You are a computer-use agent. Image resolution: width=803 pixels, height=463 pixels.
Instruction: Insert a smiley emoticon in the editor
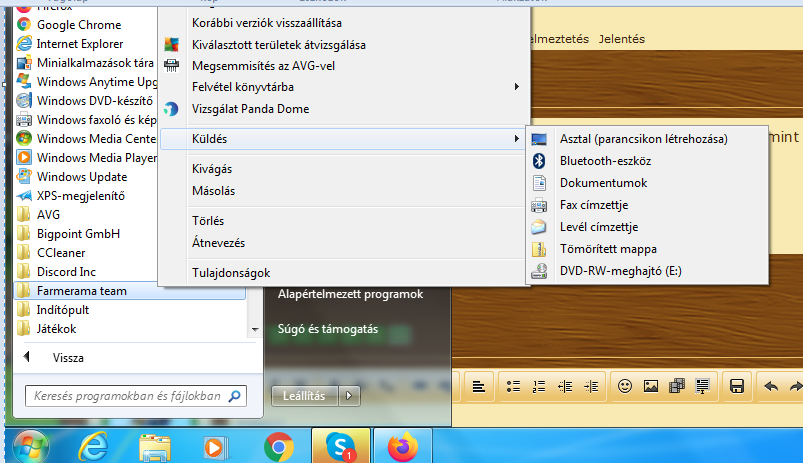click(624, 386)
